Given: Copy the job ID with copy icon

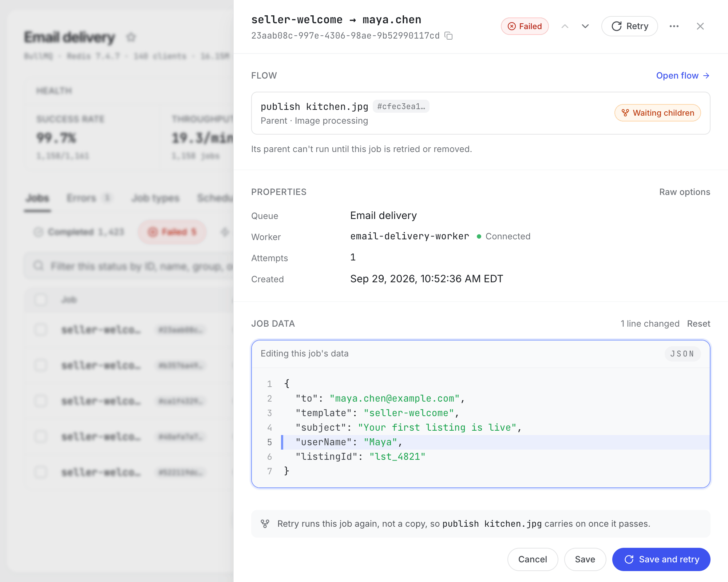Looking at the screenshot, I should click(449, 36).
